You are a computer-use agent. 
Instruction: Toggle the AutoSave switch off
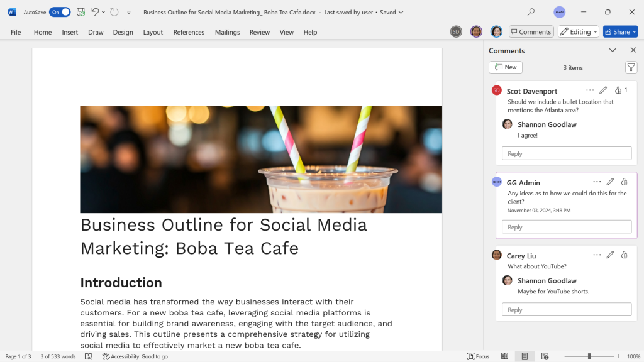(60, 12)
